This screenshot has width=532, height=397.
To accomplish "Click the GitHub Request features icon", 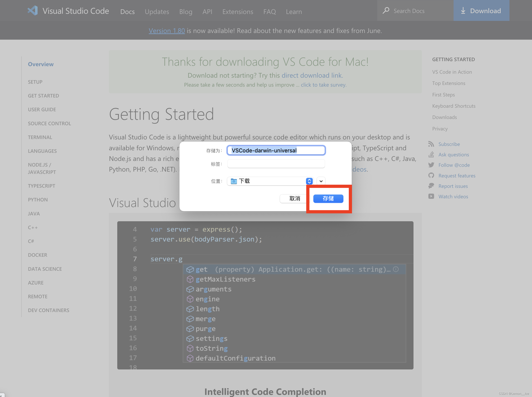I will [x=431, y=175].
